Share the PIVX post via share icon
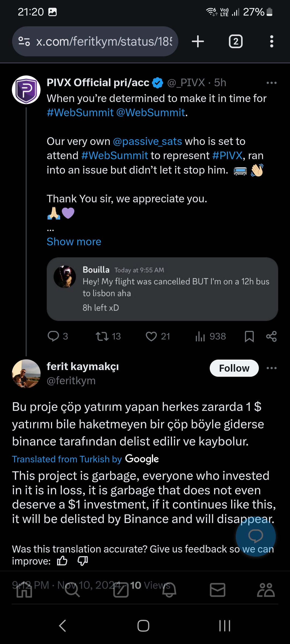Viewport: 290px width, 644px height. 271,336
